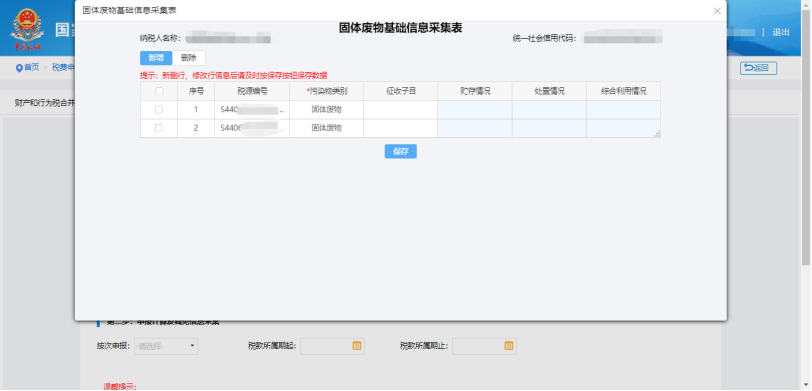Image resolution: width=812 pixels, height=391 pixels.
Task: Click the 综合利用情况 field in row 1
Action: [x=624, y=110]
